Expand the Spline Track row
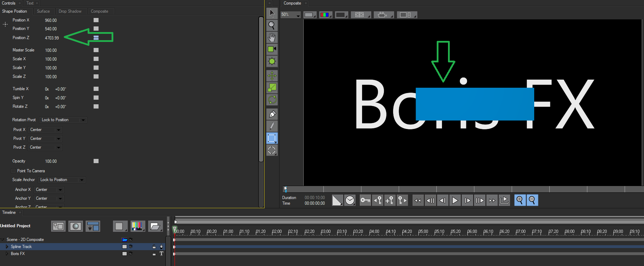The image size is (644, 266). [x=7, y=247]
